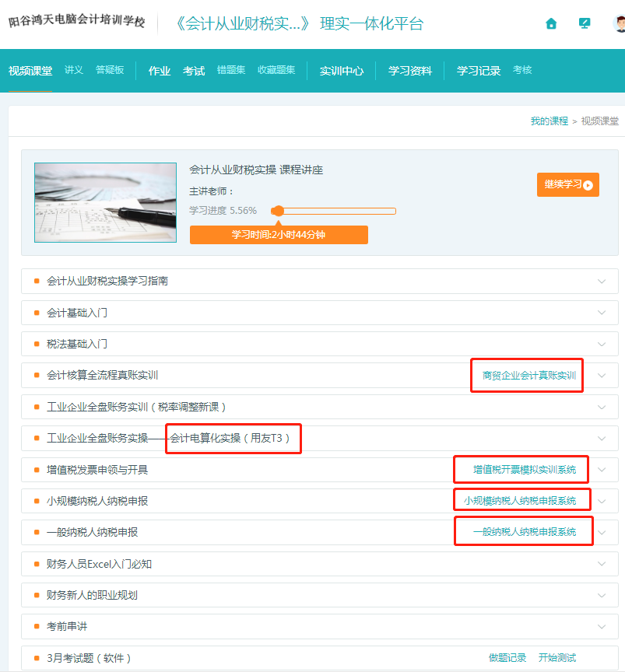Expand 小规模纳税人纳税申报 chevron
This screenshot has width=625, height=672.
pos(602,501)
